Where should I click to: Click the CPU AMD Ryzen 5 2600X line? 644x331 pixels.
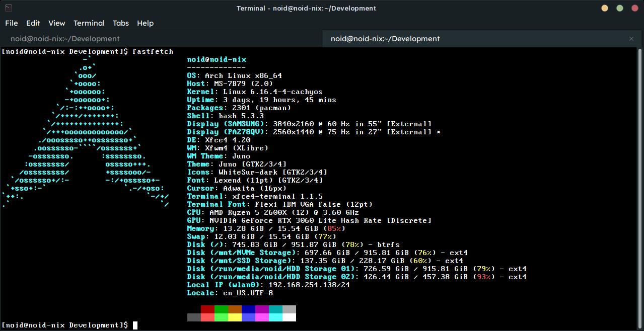click(x=273, y=212)
